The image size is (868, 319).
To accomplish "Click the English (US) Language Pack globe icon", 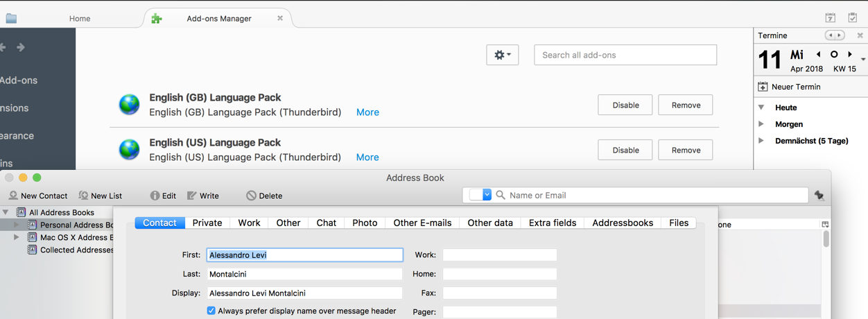I will (129, 149).
